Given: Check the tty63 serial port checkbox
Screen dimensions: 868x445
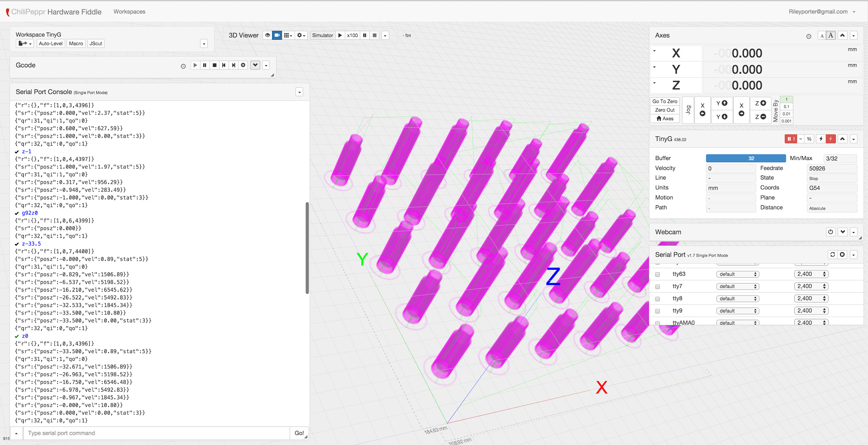Looking at the screenshot, I should (658, 274).
